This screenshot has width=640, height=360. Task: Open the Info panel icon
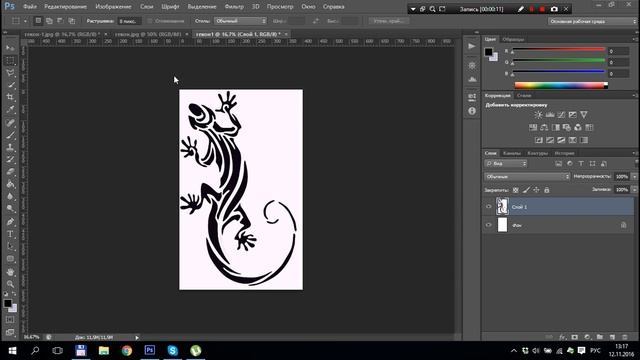472,111
